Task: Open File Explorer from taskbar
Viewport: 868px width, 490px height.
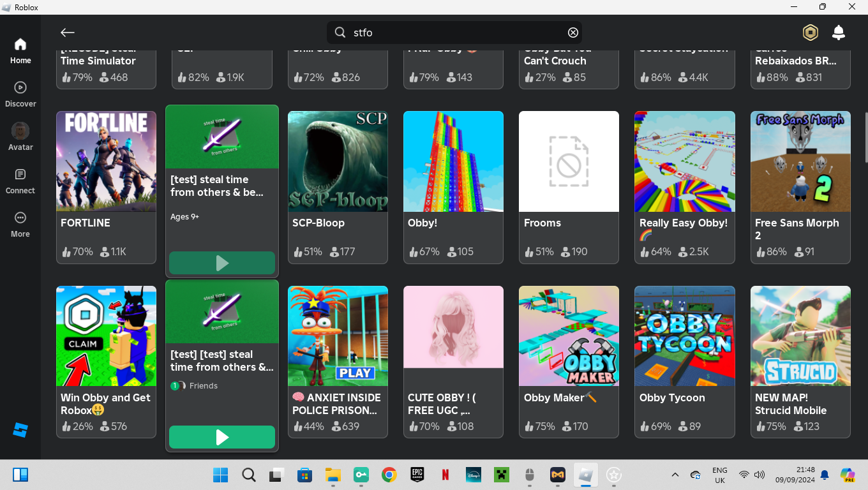Action: tap(333, 475)
